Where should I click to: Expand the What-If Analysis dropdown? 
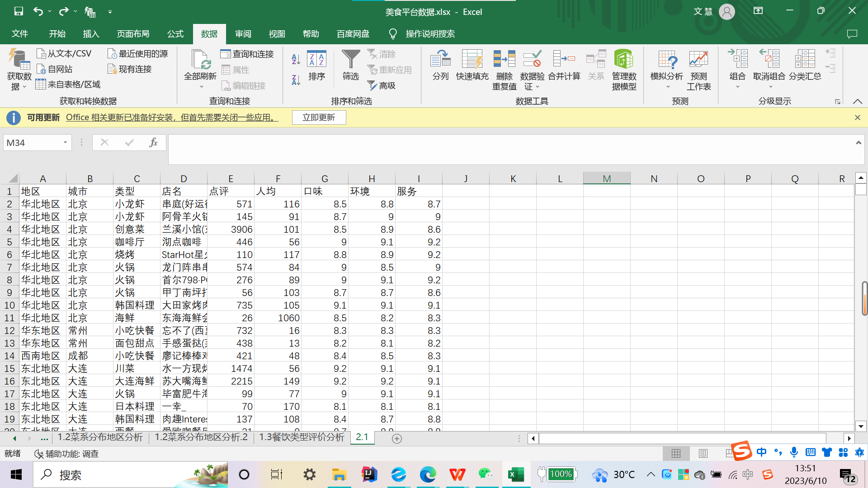tap(667, 86)
